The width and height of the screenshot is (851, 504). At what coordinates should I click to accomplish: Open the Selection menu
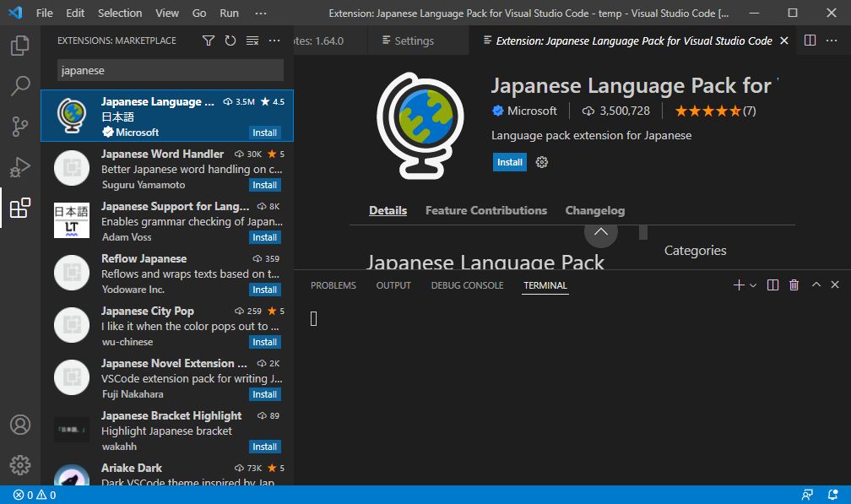(120, 13)
